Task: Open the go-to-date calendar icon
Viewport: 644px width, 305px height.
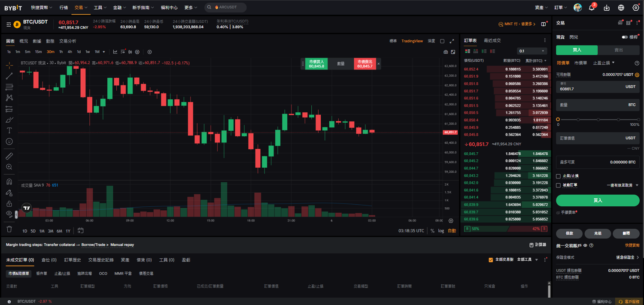Action: click(x=80, y=231)
